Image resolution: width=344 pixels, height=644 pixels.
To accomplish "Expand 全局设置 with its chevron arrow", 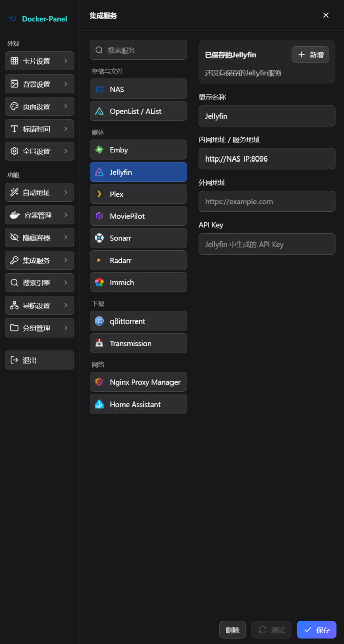I will point(66,151).
